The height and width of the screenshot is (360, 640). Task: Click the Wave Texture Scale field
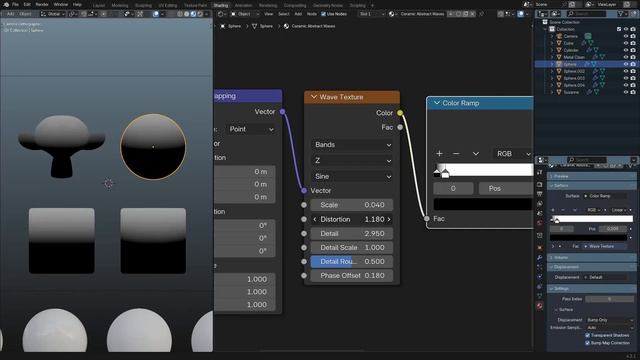point(352,205)
